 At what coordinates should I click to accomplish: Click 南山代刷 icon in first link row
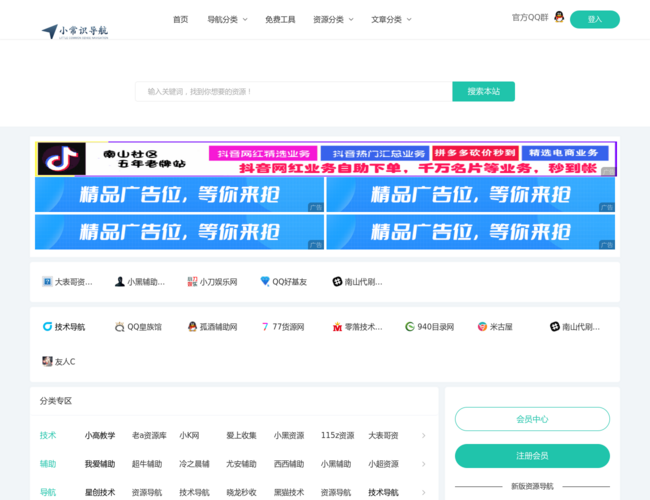(337, 282)
